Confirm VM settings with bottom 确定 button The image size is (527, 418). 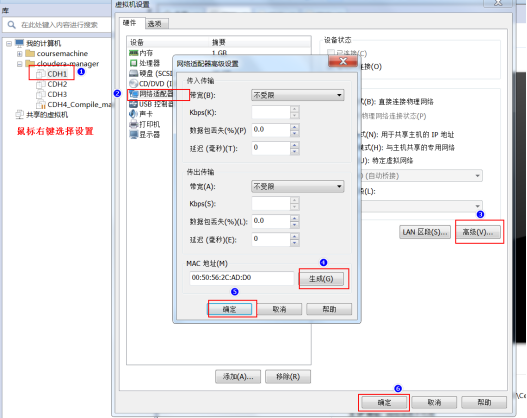[384, 402]
